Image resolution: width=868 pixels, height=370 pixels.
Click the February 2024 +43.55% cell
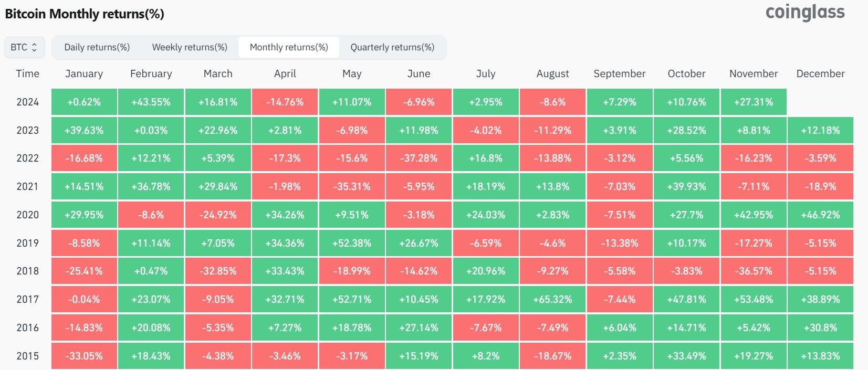[x=151, y=102]
